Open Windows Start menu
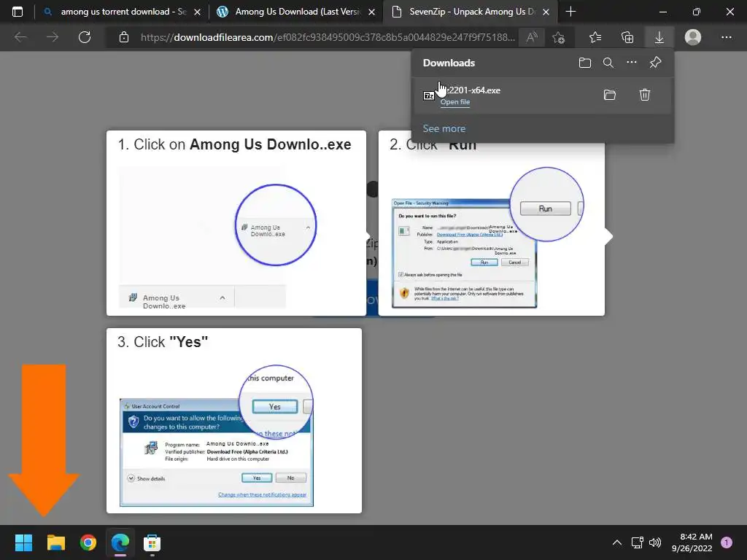 [23, 542]
